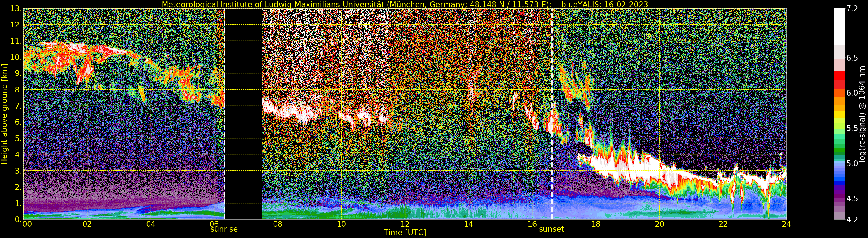Click the height axis tick label 9
The height and width of the screenshot is (238, 868).
click(19, 73)
